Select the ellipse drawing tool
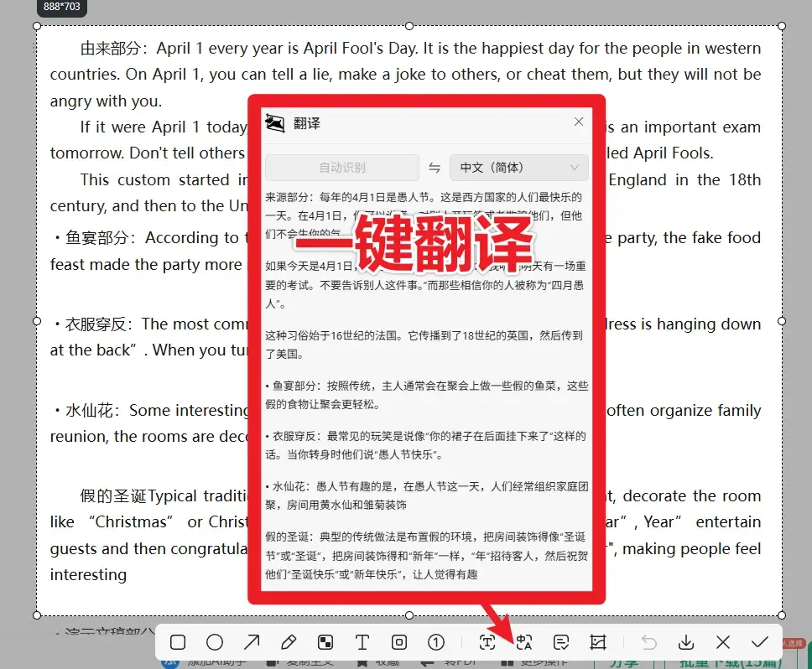Viewport: 812px width, 669px height. coord(215,641)
